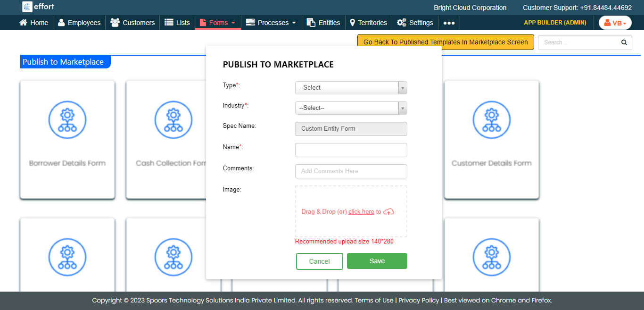Screen dimensions: 644x310
Task: Open the VB user account dropdown
Action: pos(615,23)
